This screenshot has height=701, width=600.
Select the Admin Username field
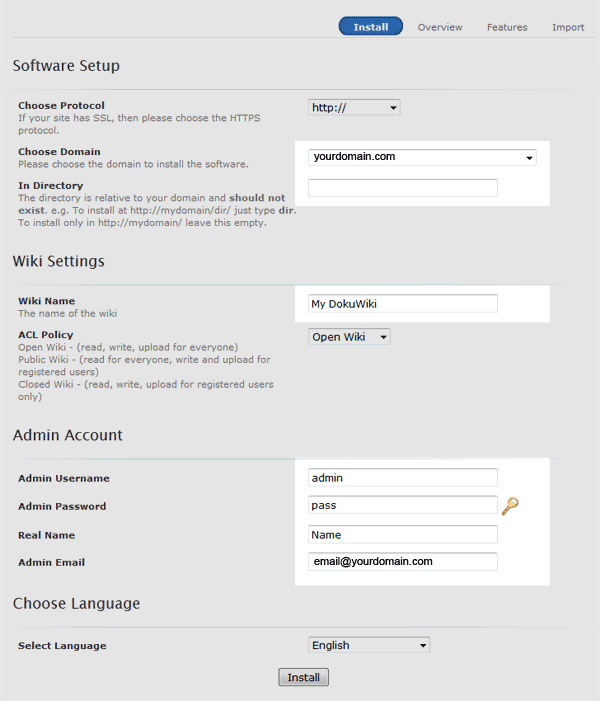[x=403, y=477]
